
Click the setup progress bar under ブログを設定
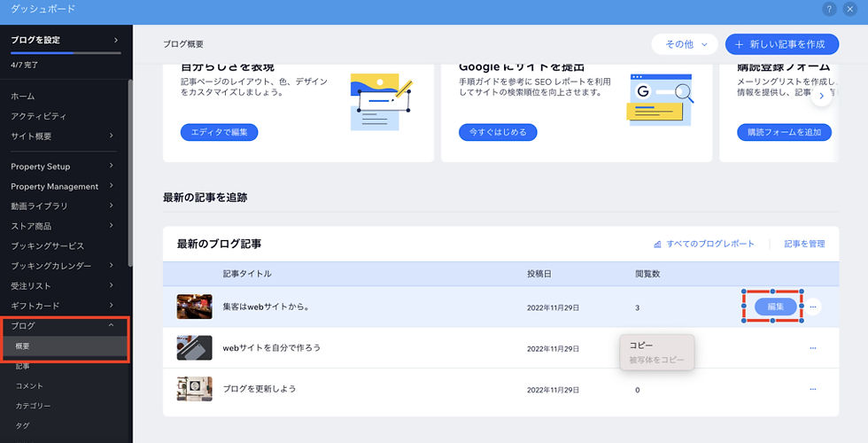click(66, 53)
